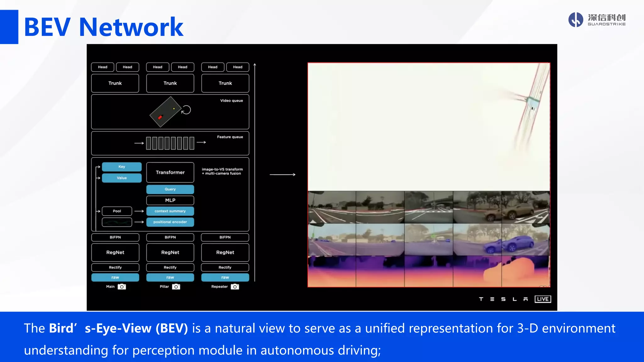Click the Main camera icon
The image size is (644, 362).
click(x=122, y=287)
